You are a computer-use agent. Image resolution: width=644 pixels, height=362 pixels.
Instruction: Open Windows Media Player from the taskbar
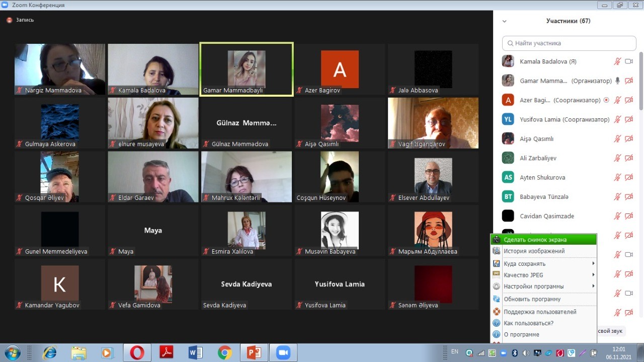click(x=108, y=352)
